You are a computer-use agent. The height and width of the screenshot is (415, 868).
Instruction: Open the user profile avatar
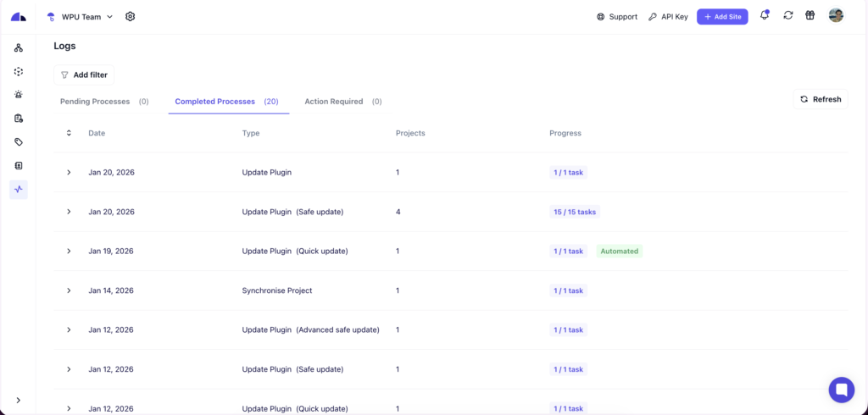(836, 15)
